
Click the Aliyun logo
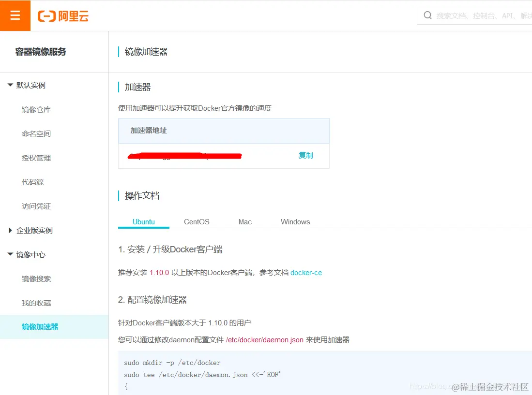(x=63, y=16)
